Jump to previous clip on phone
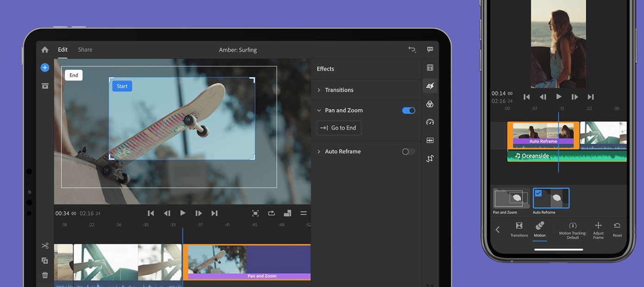Screen dimensions: 644x287 [526, 97]
